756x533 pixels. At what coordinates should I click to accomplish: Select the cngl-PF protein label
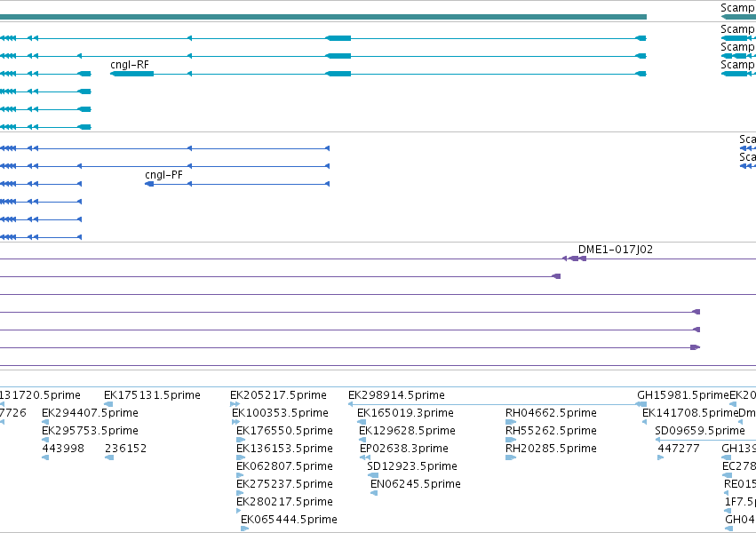164,175
